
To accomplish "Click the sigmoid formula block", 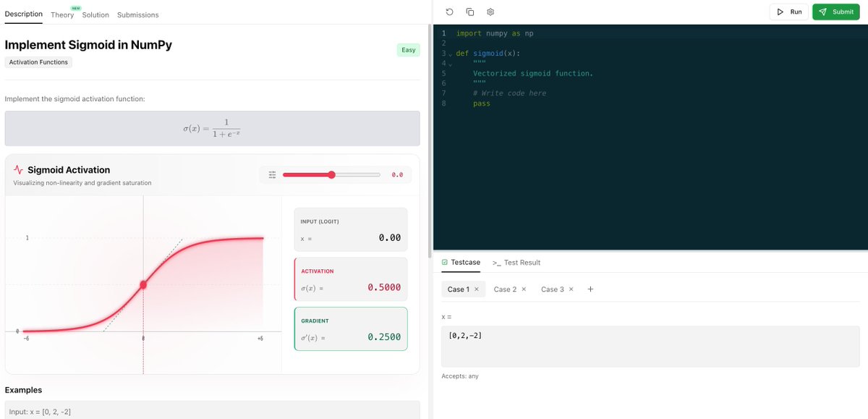I will pyautogui.click(x=212, y=128).
